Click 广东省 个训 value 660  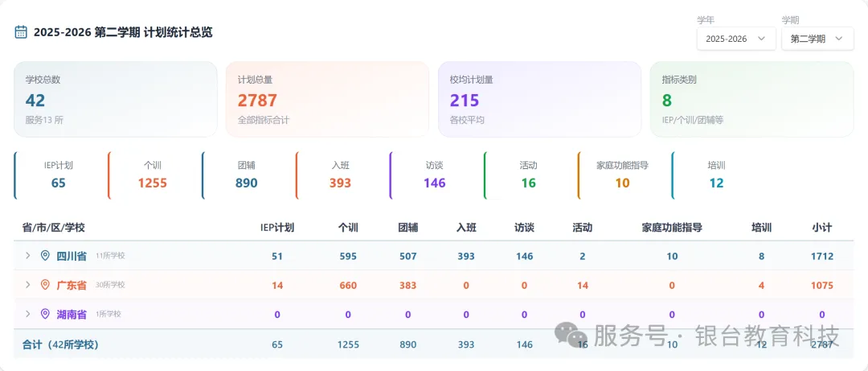tap(348, 286)
